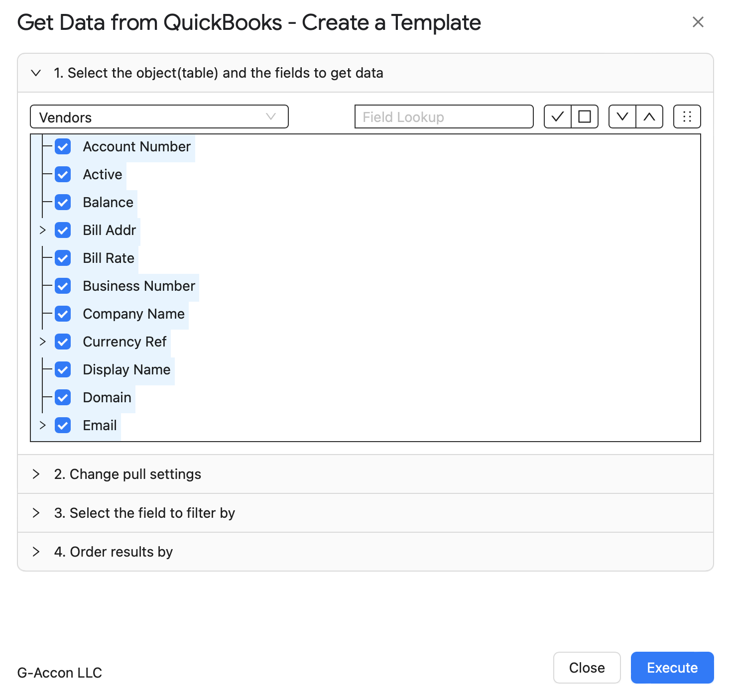
Task: Uncheck the Account Number checkbox
Action: 63,146
